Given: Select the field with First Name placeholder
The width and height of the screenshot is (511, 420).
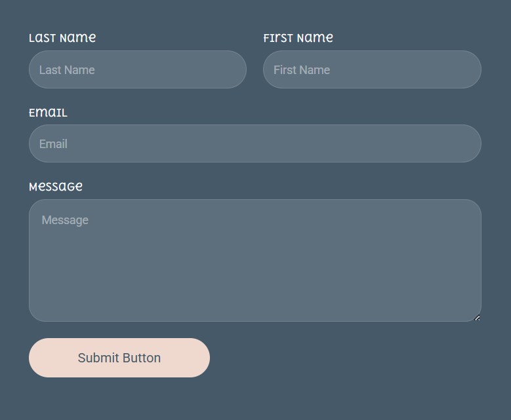Looking at the screenshot, I should pyautogui.click(x=372, y=69).
